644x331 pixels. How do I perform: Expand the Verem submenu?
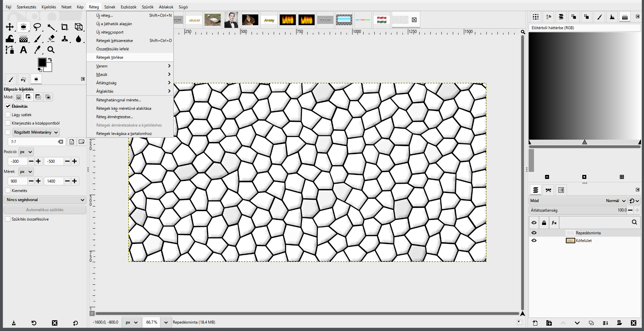(130, 66)
